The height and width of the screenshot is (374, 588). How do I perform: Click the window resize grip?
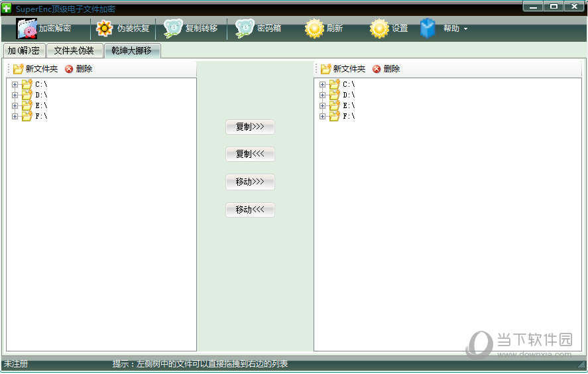581,364
